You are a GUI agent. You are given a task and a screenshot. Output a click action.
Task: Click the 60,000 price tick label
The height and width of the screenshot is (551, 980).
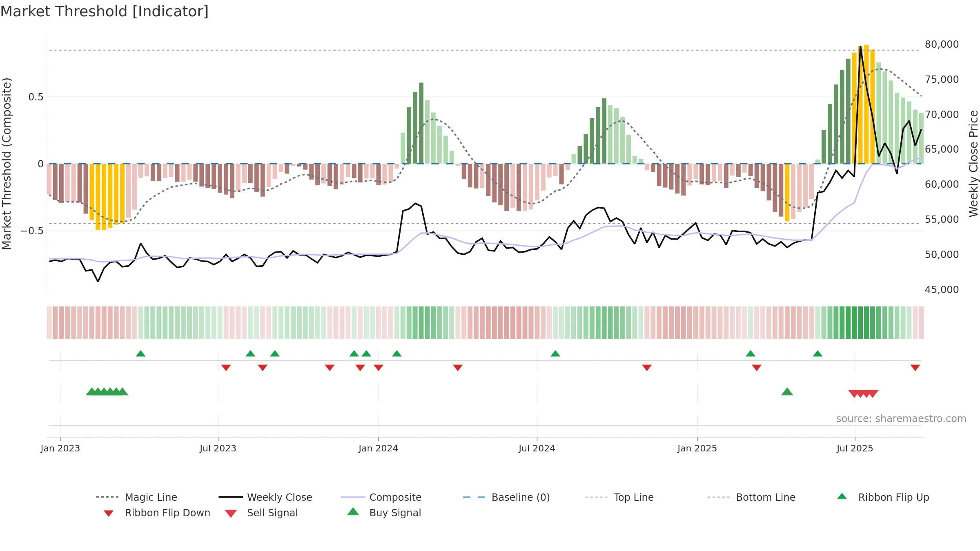click(x=942, y=184)
